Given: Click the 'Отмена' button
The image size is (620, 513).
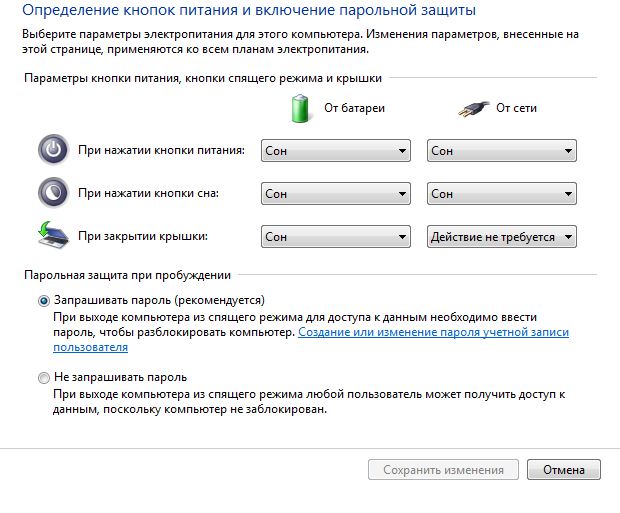Looking at the screenshot, I should pyautogui.click(x=565, y=470).
